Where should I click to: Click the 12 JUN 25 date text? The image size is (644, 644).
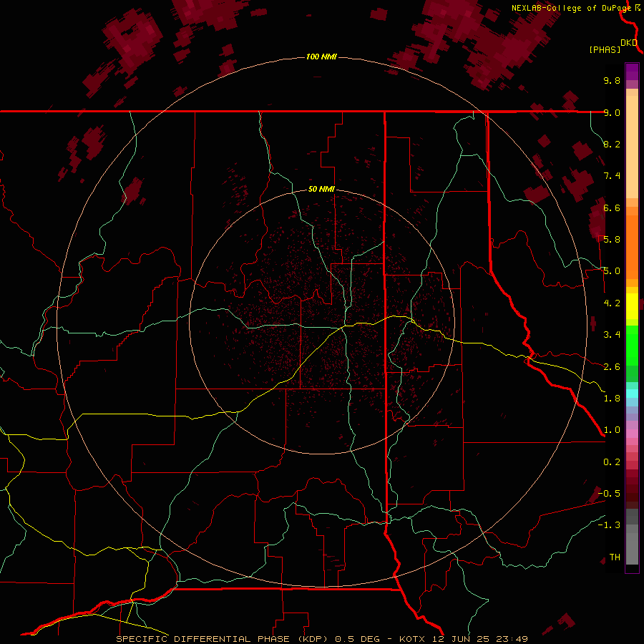[x=462, y=639]
